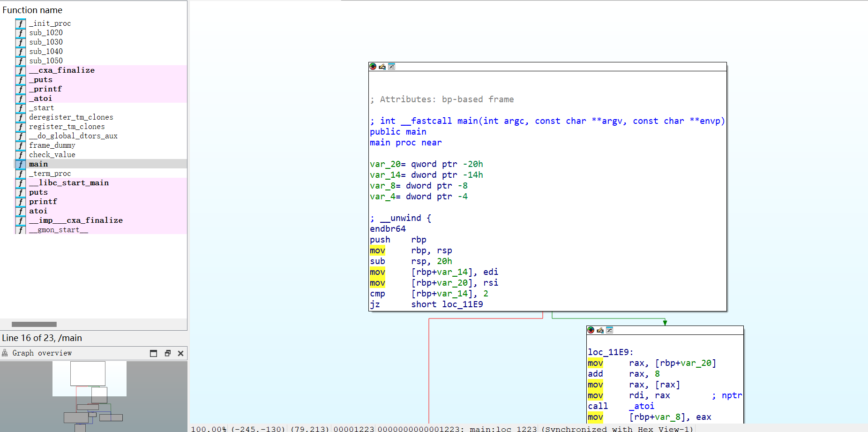Click the 'public main' line
Screen dimensions: 868x432
(398, 132)
